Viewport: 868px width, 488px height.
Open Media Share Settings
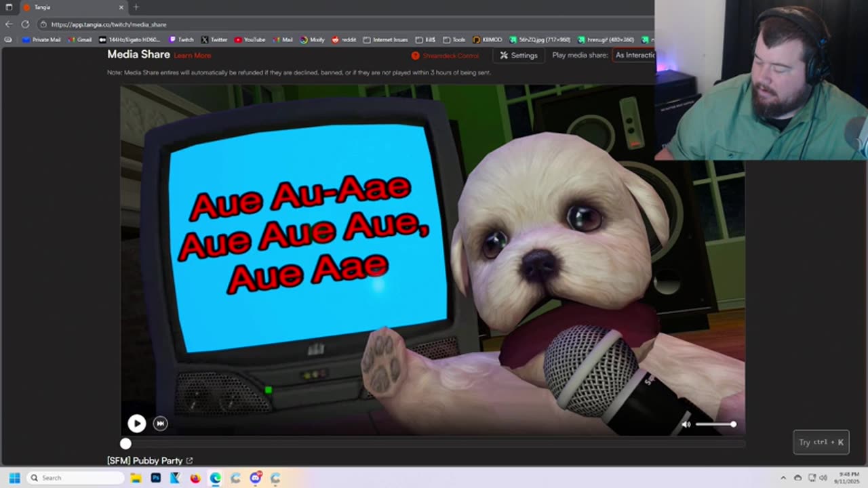tap(519, 56)
